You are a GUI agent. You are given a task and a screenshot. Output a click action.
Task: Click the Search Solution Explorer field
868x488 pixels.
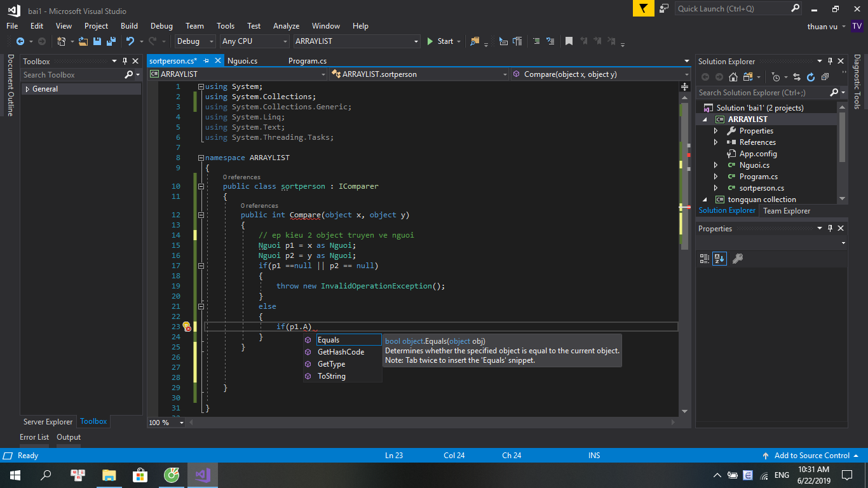(763, 93)
